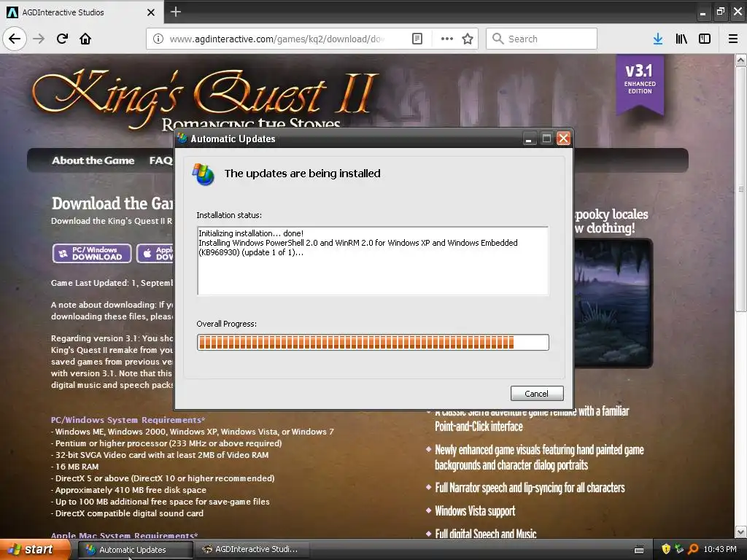Toggle the sidebar icon in toolbar
The height and width of the screenshot is (560, 747).
[705, 39]
